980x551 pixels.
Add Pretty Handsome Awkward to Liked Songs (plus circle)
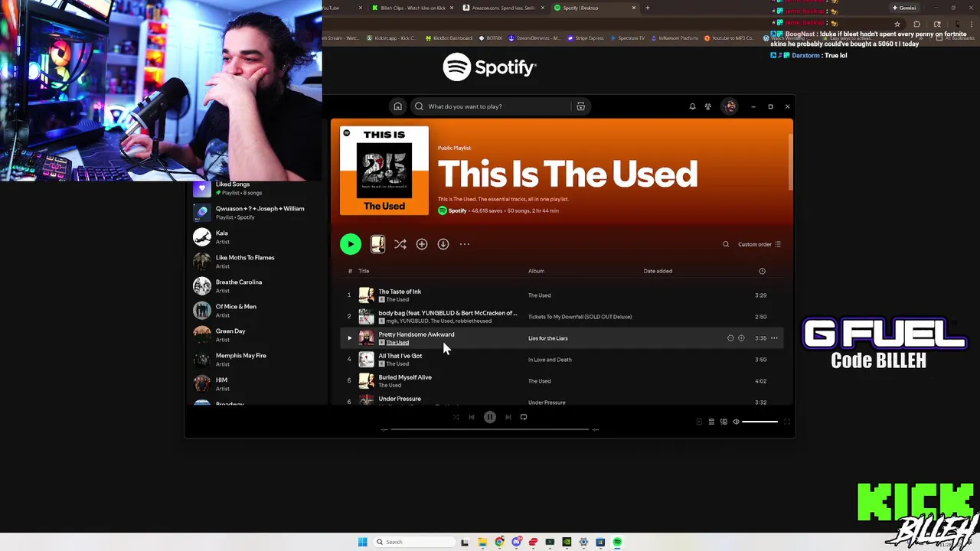click(741, 338)
